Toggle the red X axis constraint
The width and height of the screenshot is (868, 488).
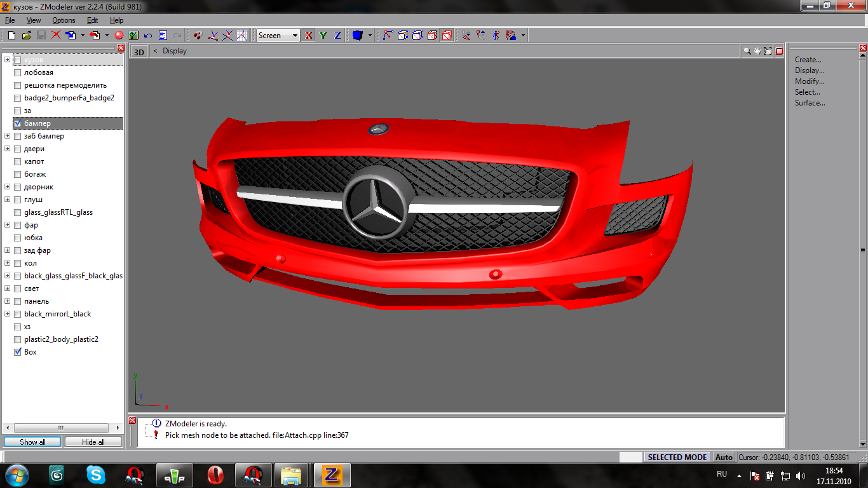point(309,36)
